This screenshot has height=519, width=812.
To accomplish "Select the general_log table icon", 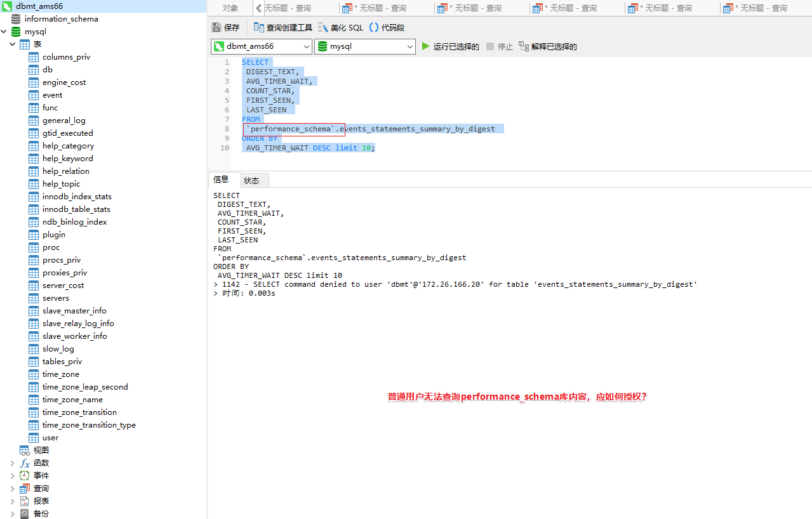I will pos(34,121).
